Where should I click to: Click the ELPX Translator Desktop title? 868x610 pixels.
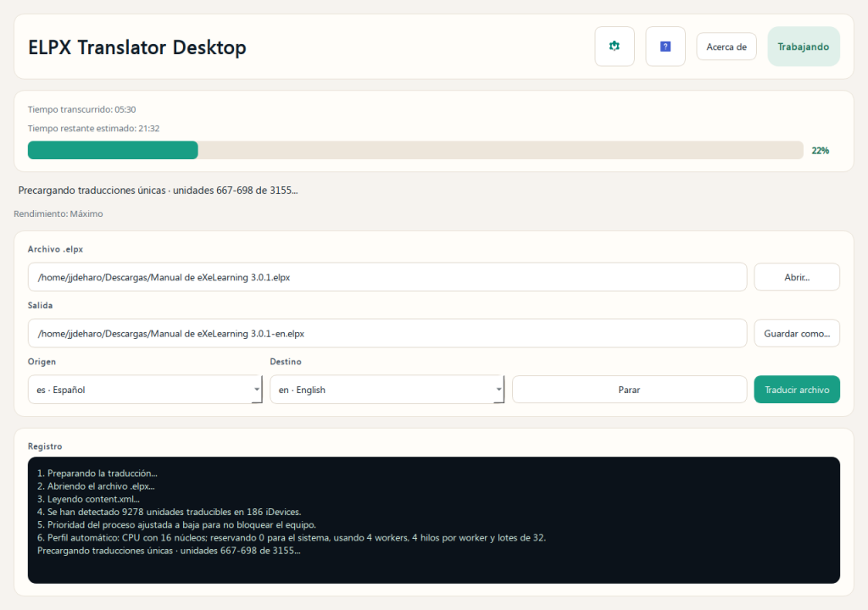click(137, 47)
